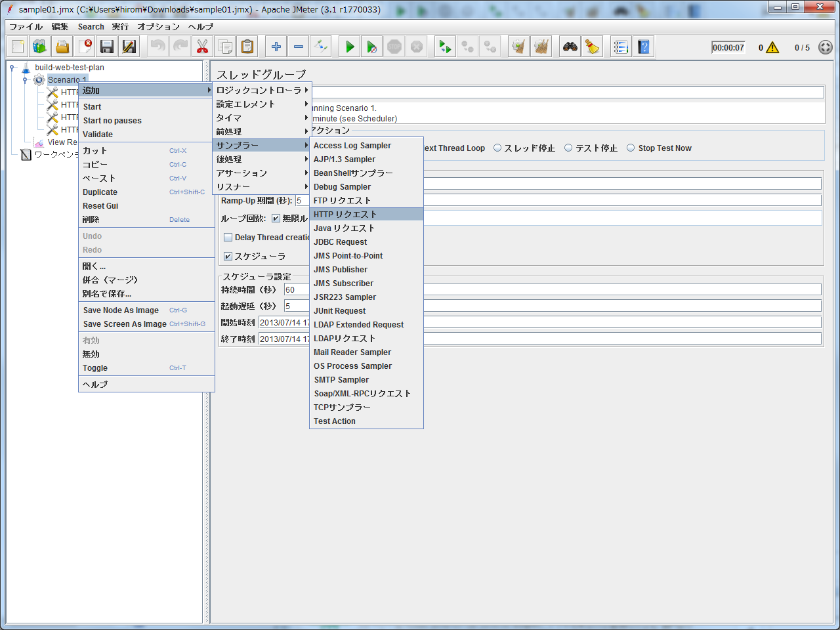
Task: Start test with green play icon
Action: (350, 47)
